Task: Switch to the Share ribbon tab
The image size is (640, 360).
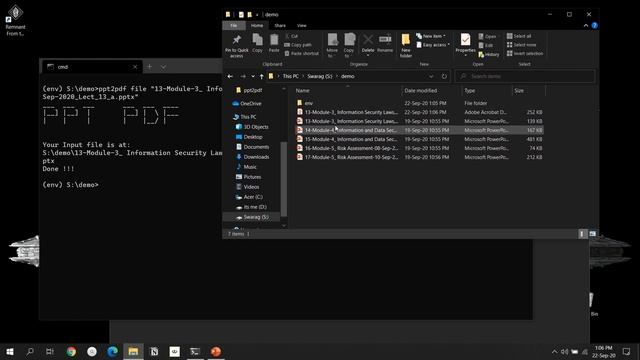Action: pos(280,25)
